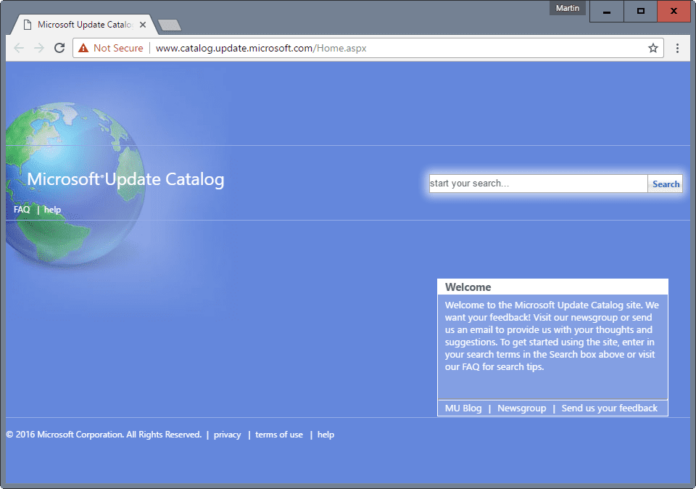696x489 pixels.
Task: Open the MU Blog link
Action: 463,408
